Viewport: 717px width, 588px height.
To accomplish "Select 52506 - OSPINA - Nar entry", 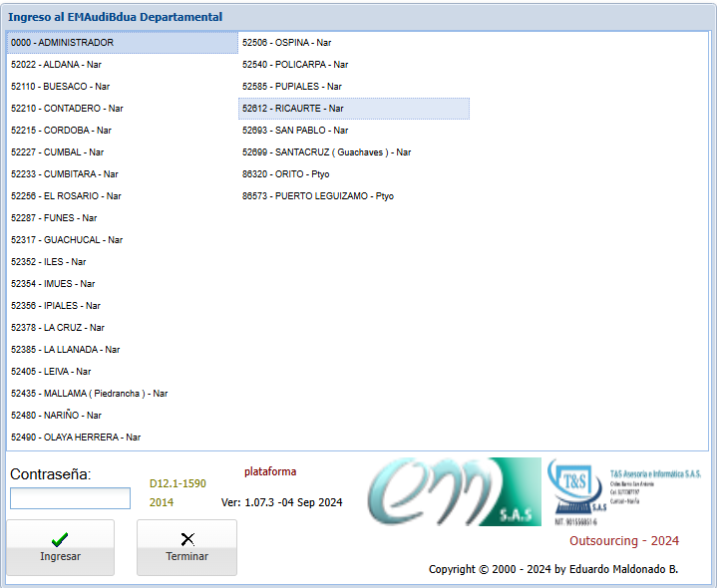I will pyautogui.click(x=287, y=43).
